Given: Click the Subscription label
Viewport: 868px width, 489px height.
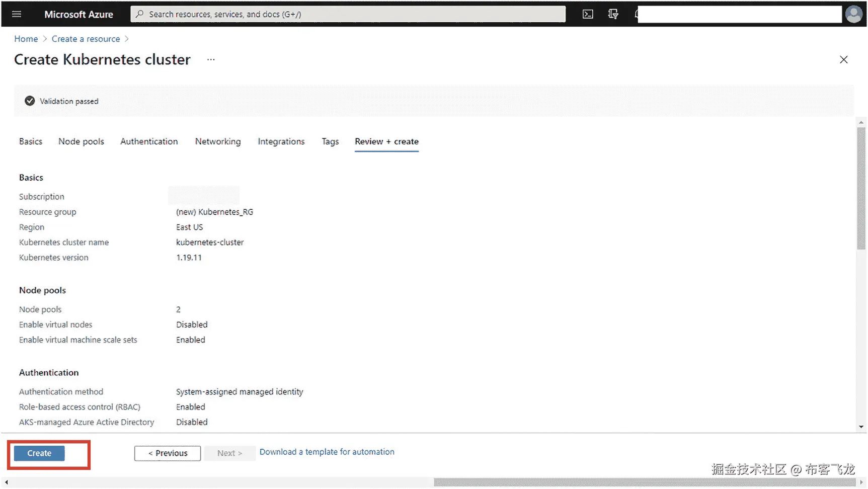Looking at the screenshot, I should [42, 197].
